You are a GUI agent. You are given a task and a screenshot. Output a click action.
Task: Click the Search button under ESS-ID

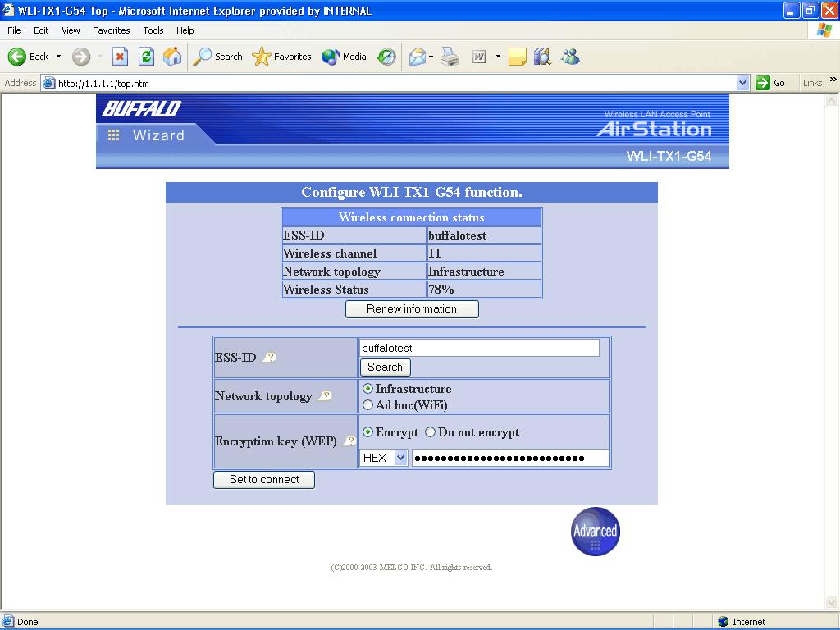[386, 367]
